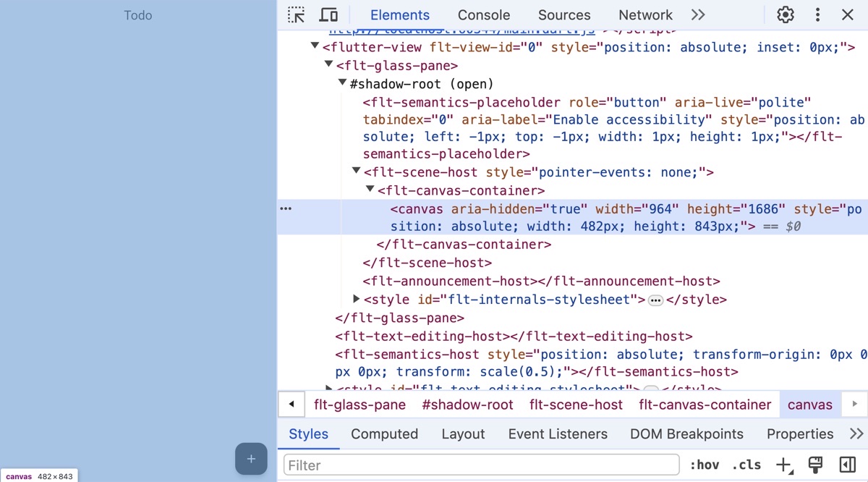
Task: Collapse the #shadow-root node
Action: (342, 83)
